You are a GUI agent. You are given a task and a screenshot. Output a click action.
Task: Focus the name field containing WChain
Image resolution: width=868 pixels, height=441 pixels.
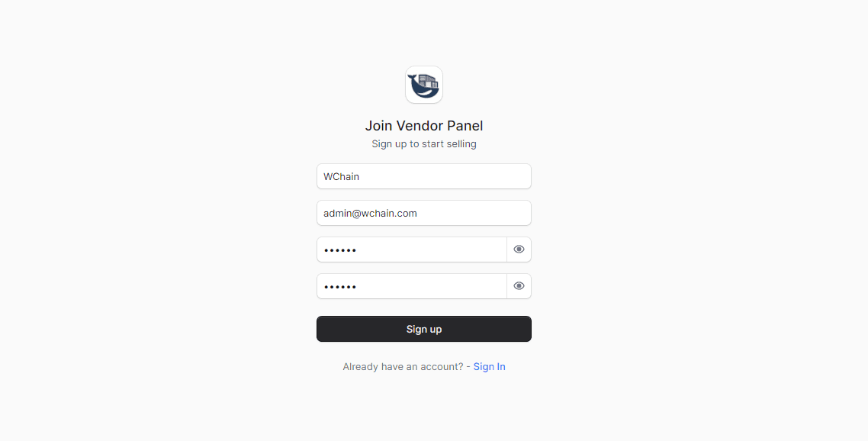(x=424, y=176)
